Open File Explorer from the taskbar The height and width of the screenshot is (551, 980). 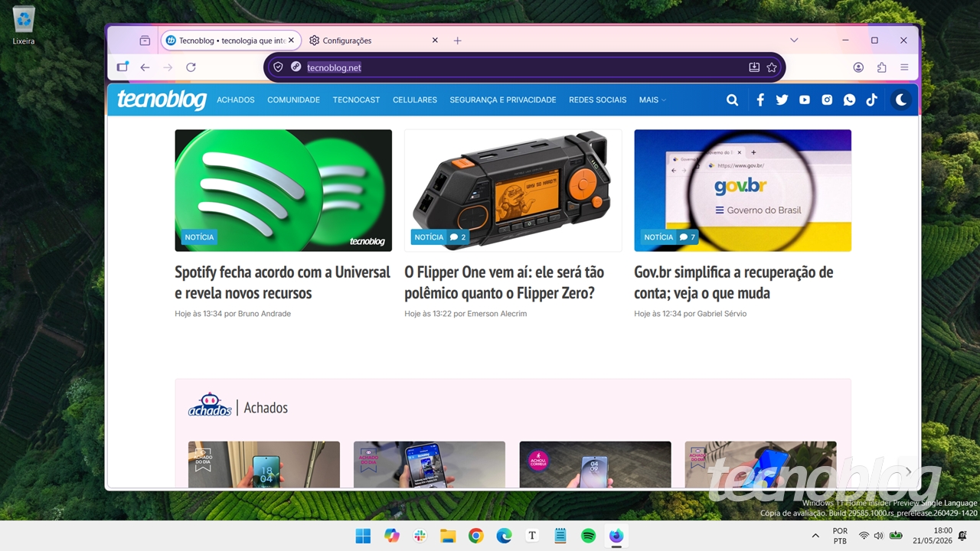(448, 536)
